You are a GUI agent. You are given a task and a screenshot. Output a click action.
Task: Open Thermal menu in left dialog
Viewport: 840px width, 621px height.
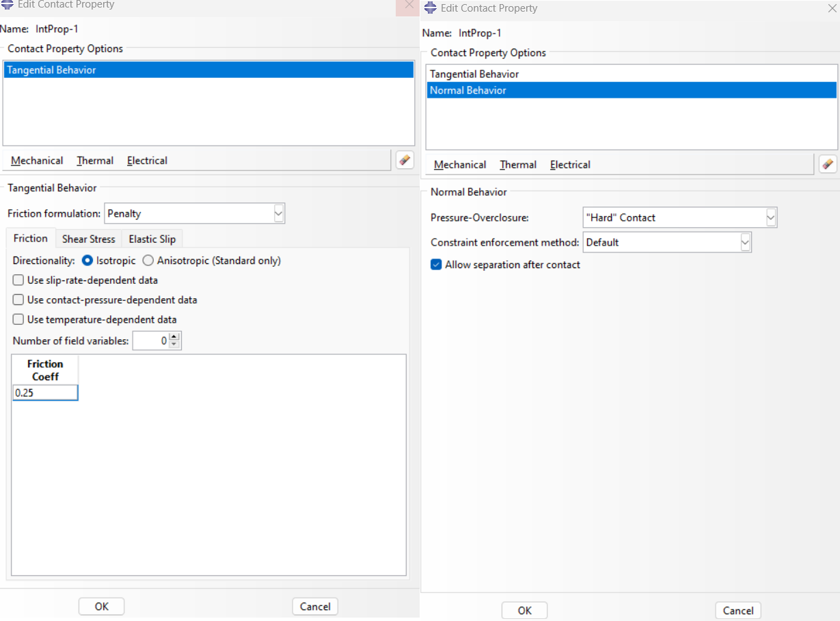pos(95,161)
